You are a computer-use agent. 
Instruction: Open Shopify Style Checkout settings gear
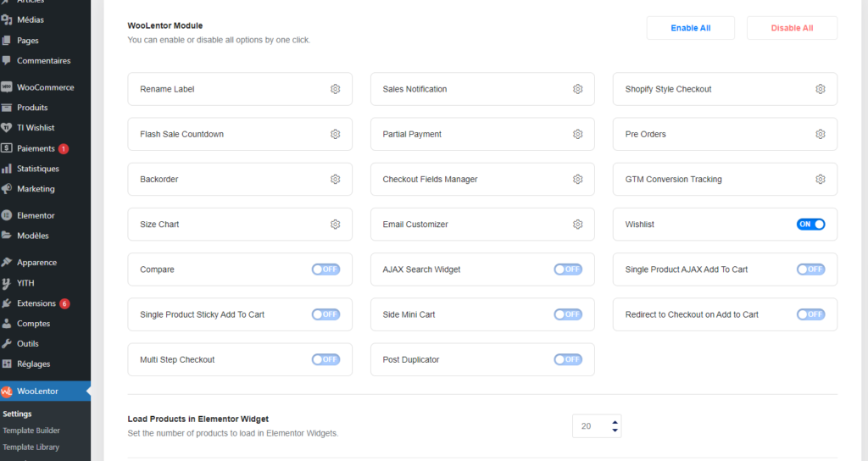click(820, 89)
